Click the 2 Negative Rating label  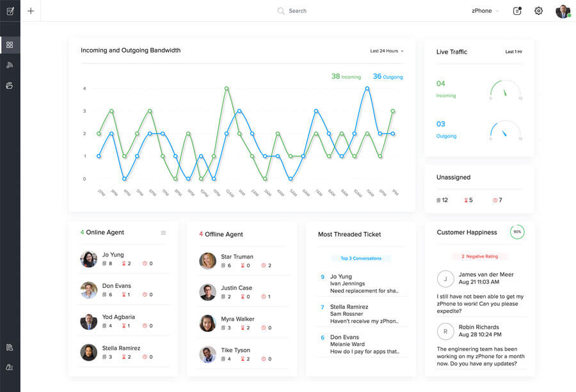click(x=481, y=256)
